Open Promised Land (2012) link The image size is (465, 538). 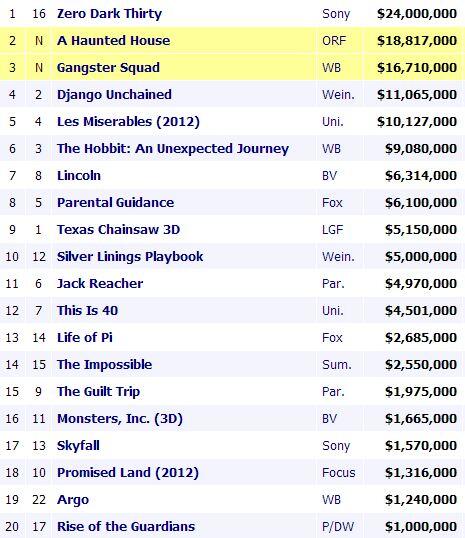click(x=128, y=472)
